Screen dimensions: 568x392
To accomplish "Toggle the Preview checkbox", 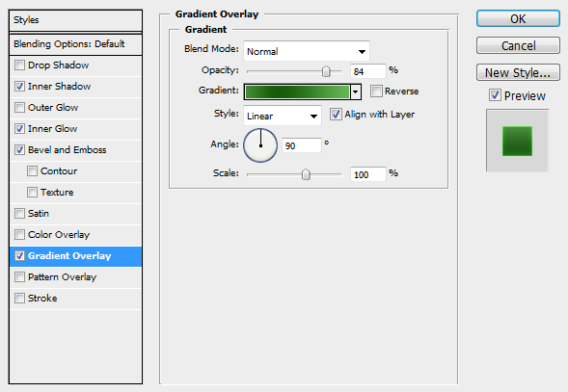I will pyautogui.click(x=495, y=95).
